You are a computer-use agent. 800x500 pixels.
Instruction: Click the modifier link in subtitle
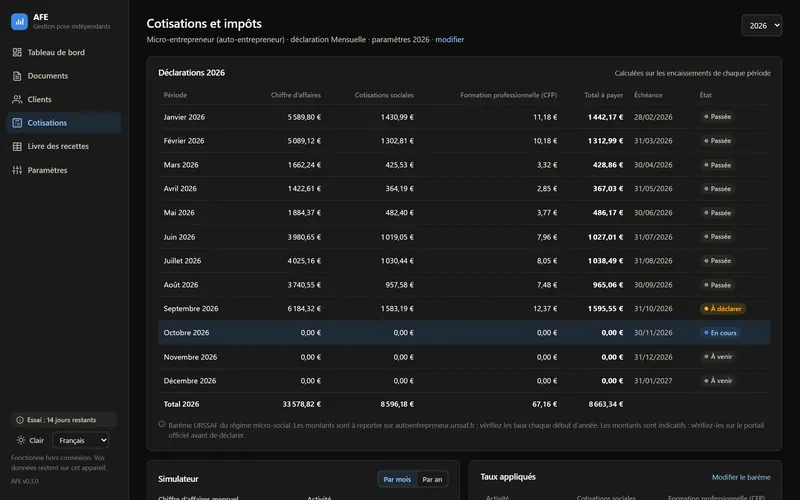[x=449, y=39]
